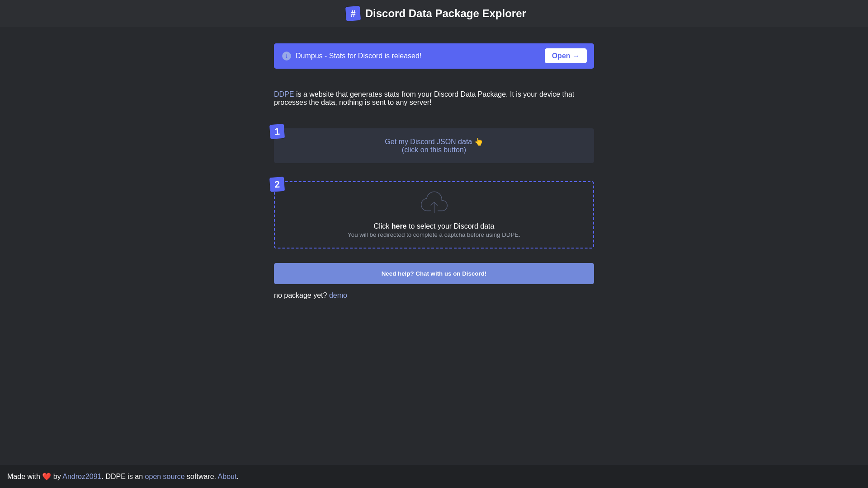Screen dimensions: 868x488
Task: Click the hashtag logo icon in header
Action: 353,14
